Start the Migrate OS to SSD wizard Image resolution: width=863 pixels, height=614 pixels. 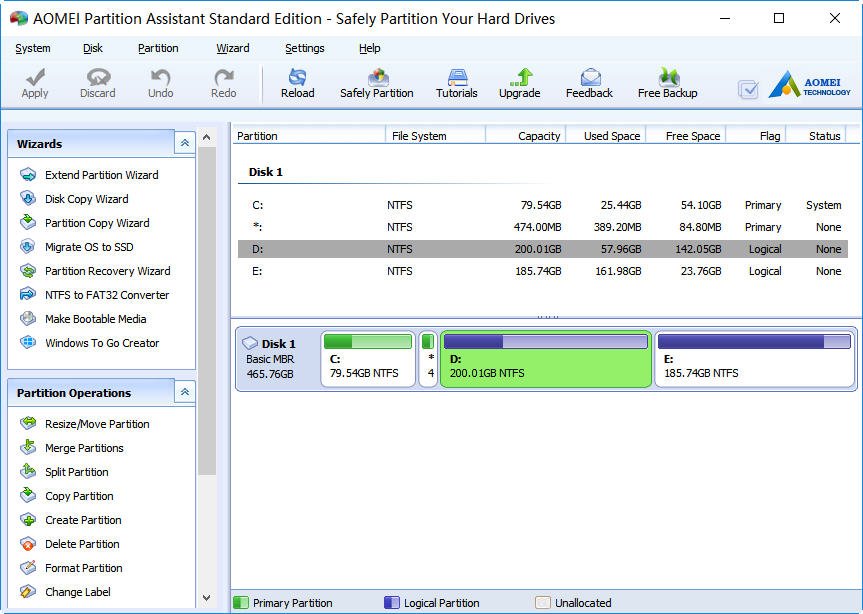click(89, 247)
